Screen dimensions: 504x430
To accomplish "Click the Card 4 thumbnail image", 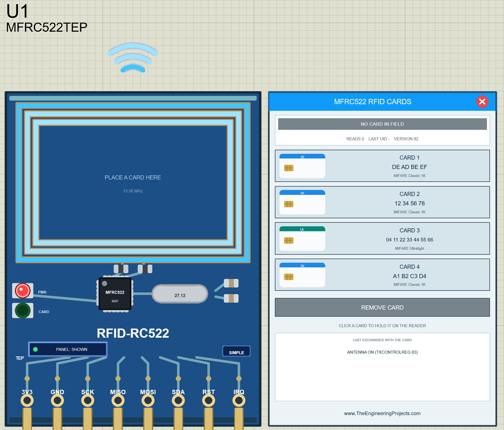I will click(x=302, y=275).
